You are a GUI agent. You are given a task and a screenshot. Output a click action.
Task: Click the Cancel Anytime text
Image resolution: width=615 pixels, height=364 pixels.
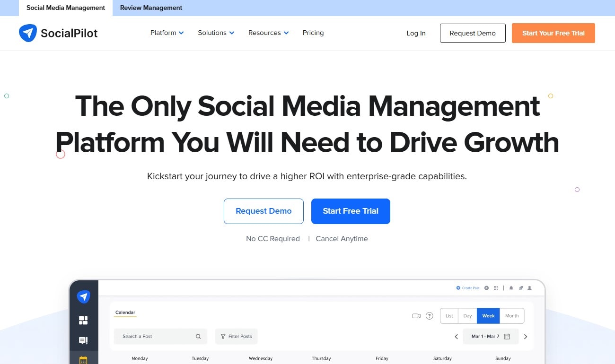[x=342, y=239]
